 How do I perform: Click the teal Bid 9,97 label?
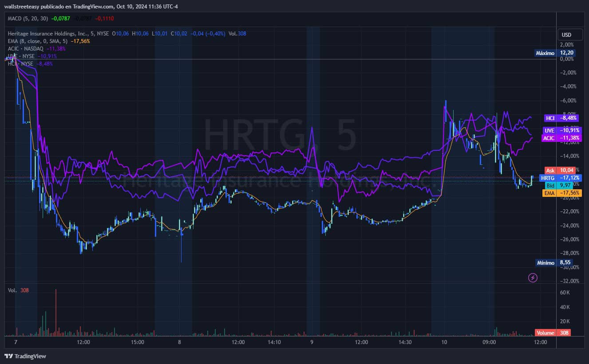point(560,185)
